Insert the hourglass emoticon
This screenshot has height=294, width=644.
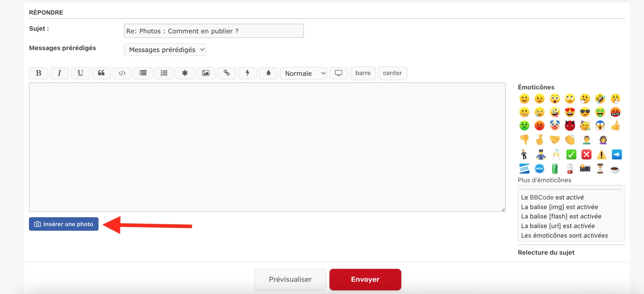click(x=600, y=168)
